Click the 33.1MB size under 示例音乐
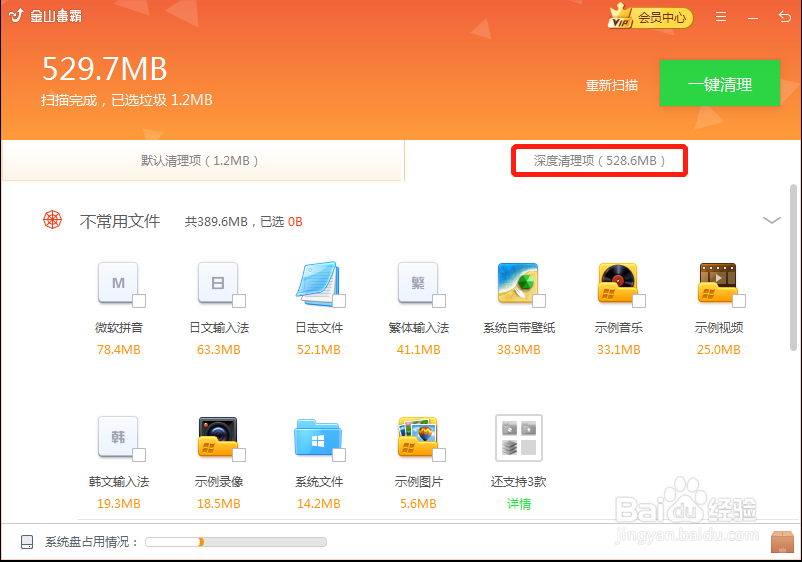The height and width of the screenshot is (562, 802). coord(618,350)
